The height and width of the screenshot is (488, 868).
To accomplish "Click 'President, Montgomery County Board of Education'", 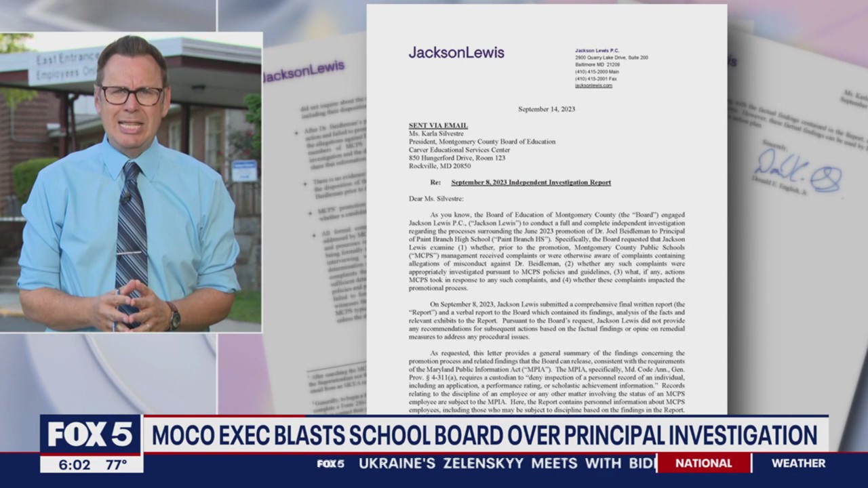I will (481, 142).
